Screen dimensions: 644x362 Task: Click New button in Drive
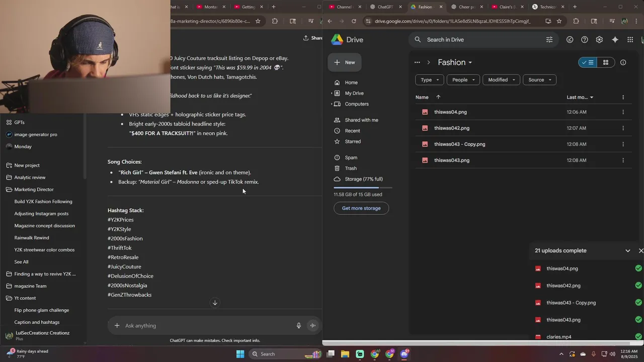(345, 62)
